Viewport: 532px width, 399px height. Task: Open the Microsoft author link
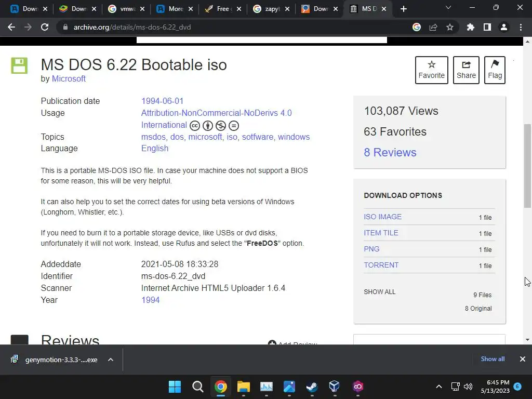(69, 79)
